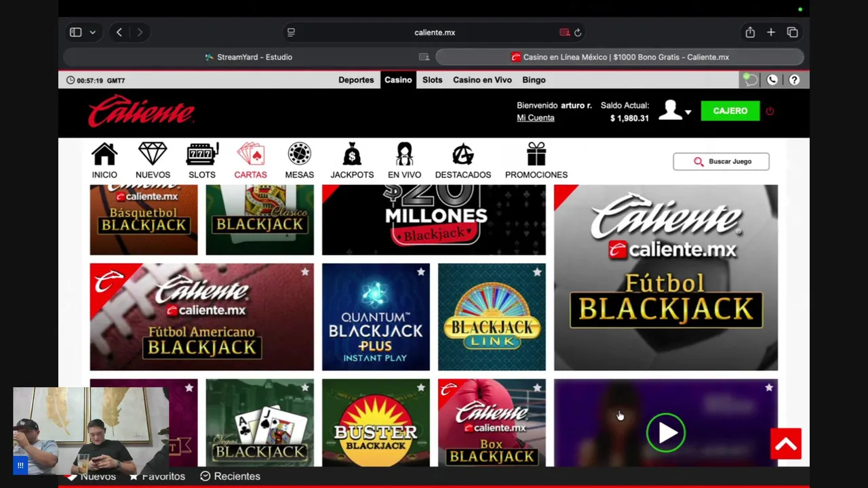This screenshot has height=488, width=868.
Task: Favorite Buster Blackjack star
Action: point(421,388)
